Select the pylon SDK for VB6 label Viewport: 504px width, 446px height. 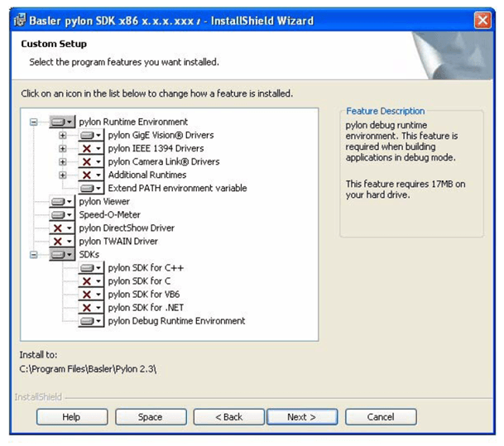[x=144, y=294]
